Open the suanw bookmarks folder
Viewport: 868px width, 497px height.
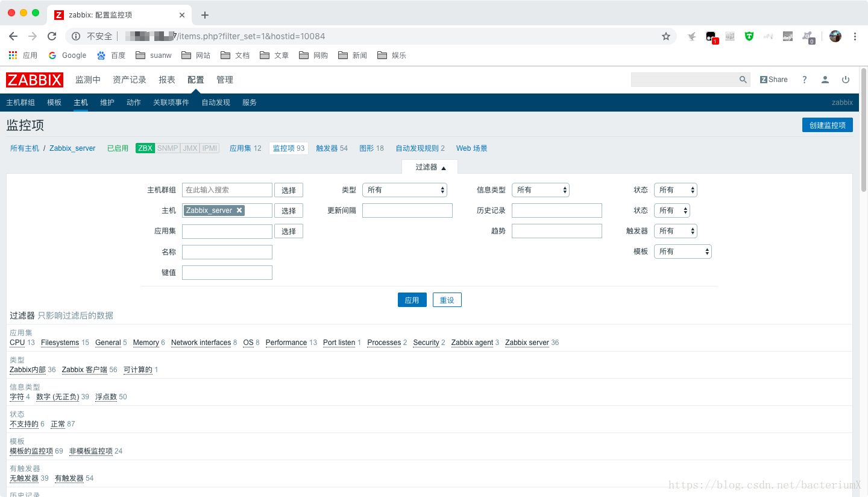(154, 55)
